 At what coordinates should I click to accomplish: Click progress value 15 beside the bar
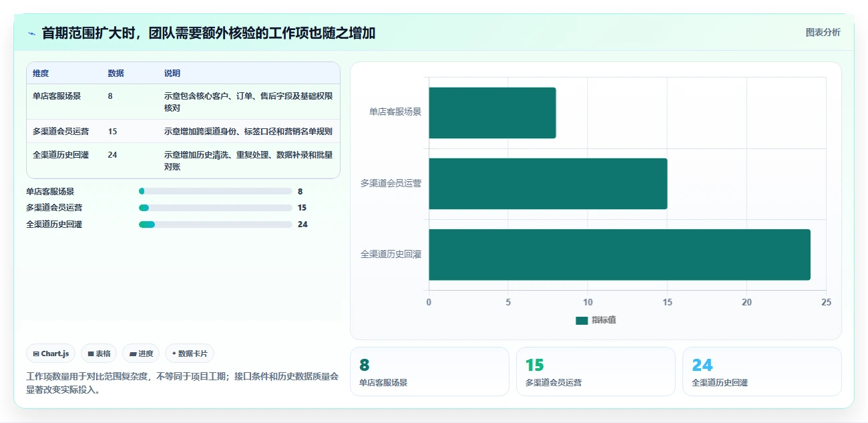click(x=302, y=208)
